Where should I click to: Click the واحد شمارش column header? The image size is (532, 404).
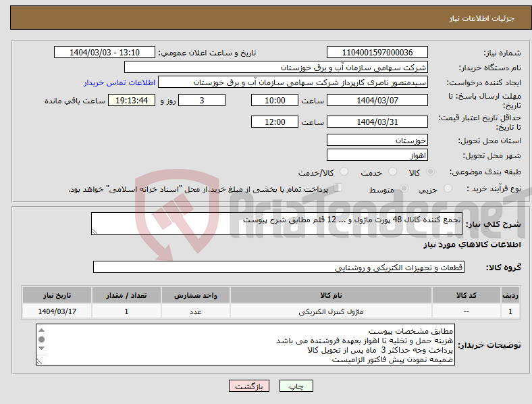[x=196, y=295]
